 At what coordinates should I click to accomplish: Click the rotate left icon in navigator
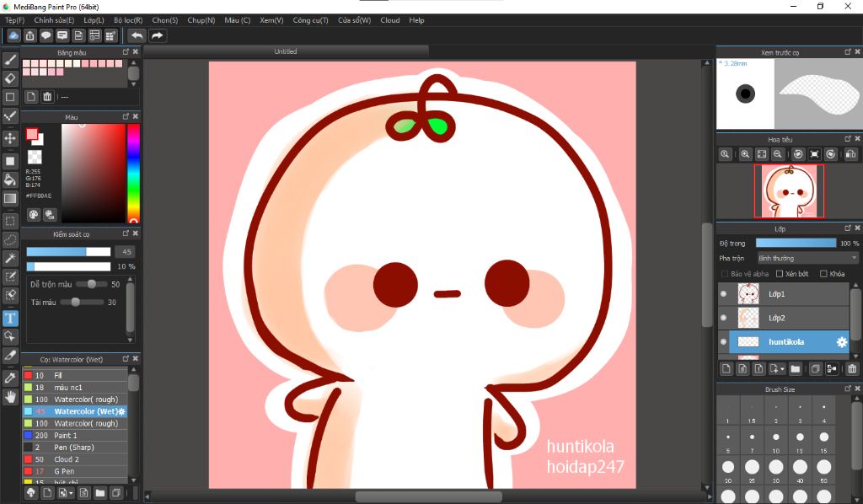point(798,154)
